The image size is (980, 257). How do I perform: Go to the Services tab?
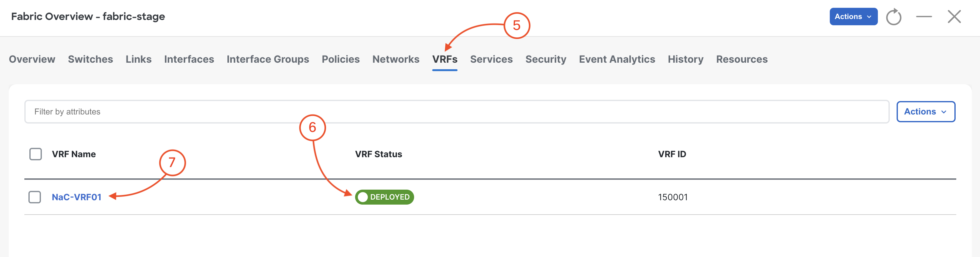(491, 59)
